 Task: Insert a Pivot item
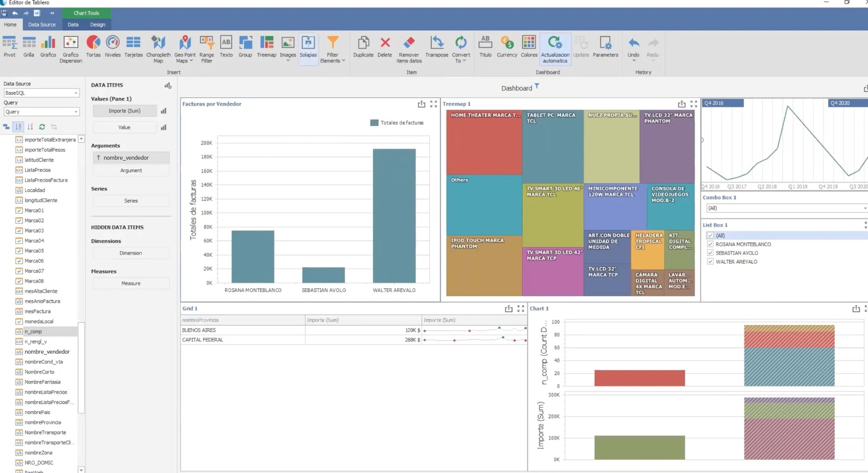tap(10, 46)
